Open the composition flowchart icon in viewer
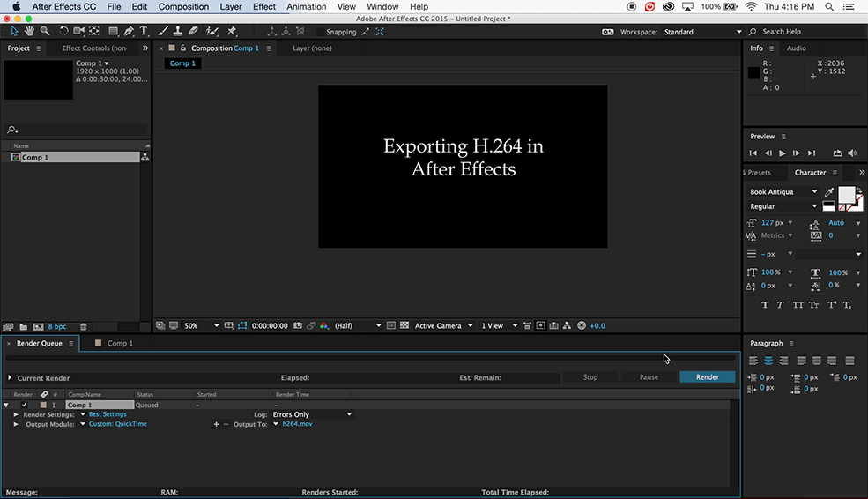Screen dimensions: 868x499 pyautogui.click(x=567, y=325)
